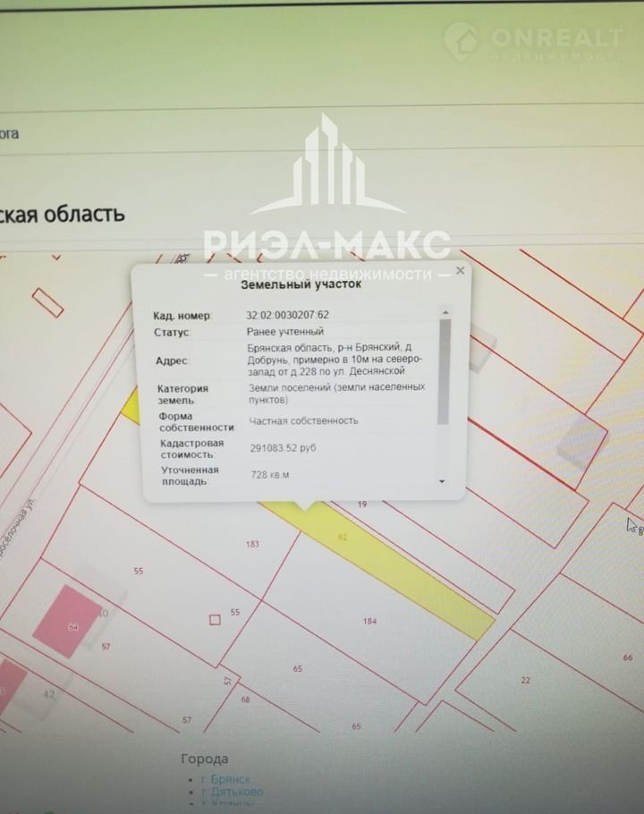Select parcel 184 on the map
644x814 pixels.
click(369, 621)
